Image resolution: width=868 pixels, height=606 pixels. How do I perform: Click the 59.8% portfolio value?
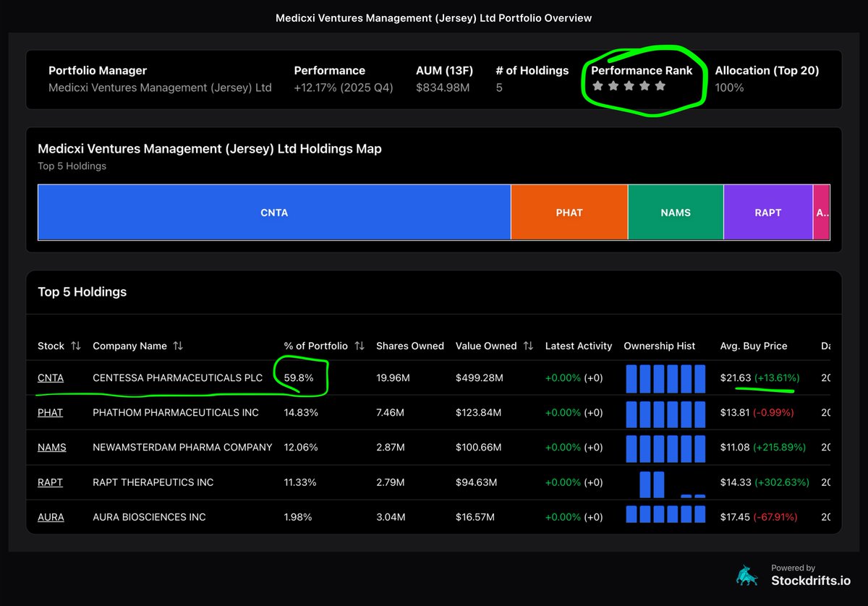click(299, 377)
